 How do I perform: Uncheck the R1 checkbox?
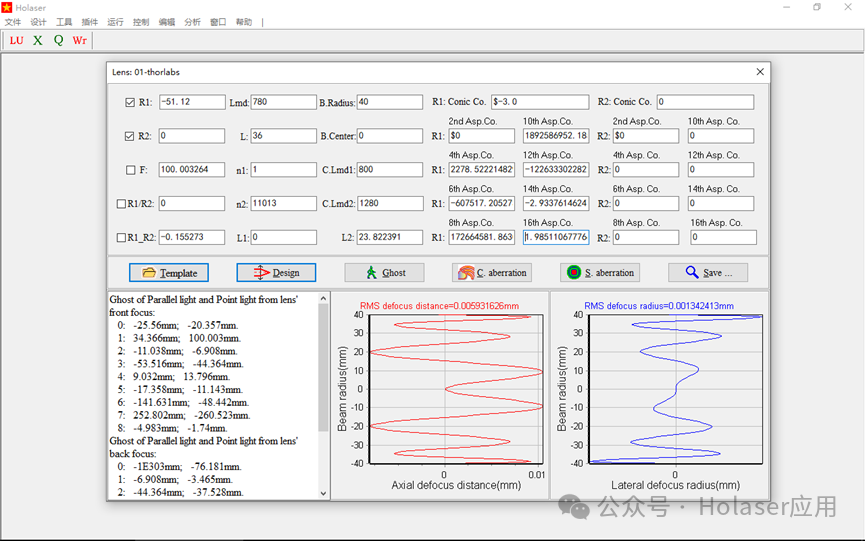(x=130, y=103)
